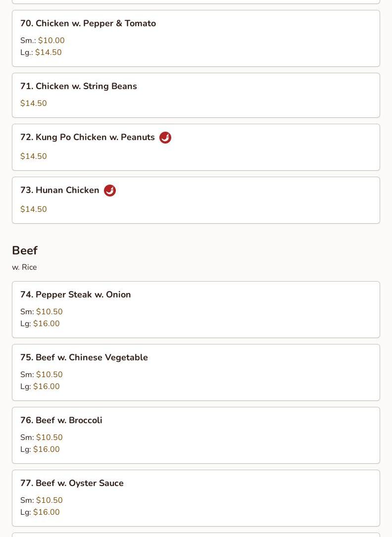Open Beef w. Chinese Vegetable item
392x537 pixels.
[x=84, y=357]
